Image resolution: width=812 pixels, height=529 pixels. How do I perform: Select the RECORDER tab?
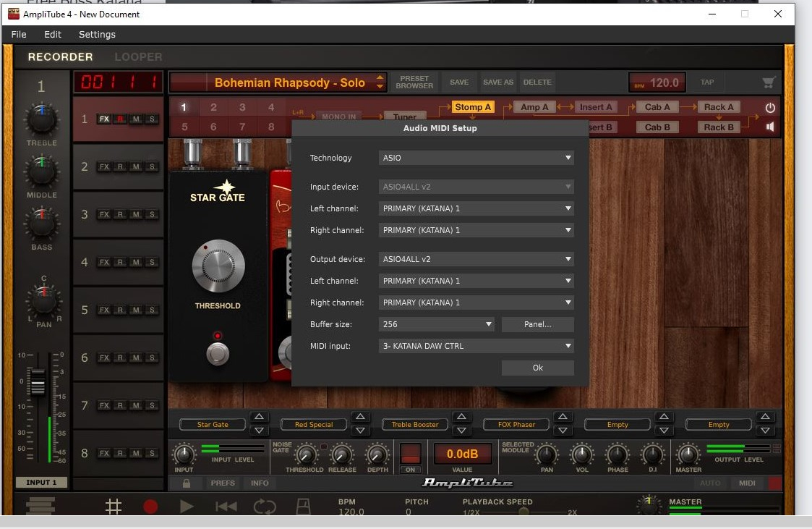coord(60,56)
